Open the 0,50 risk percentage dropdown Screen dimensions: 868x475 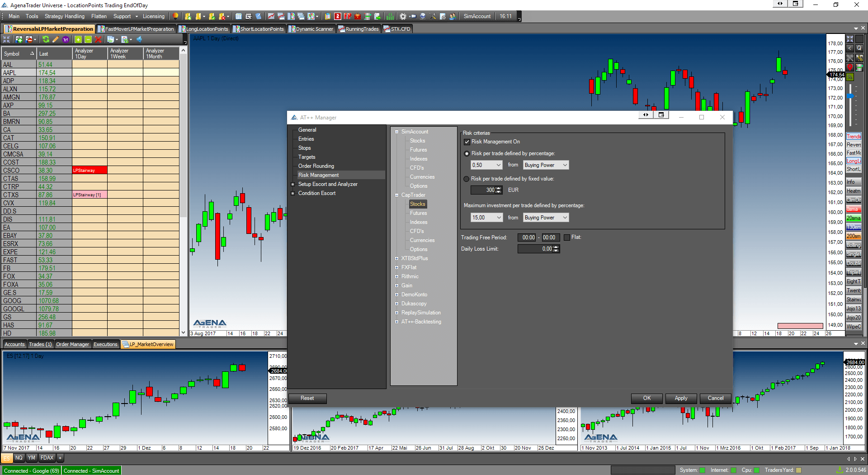(486, 165)
